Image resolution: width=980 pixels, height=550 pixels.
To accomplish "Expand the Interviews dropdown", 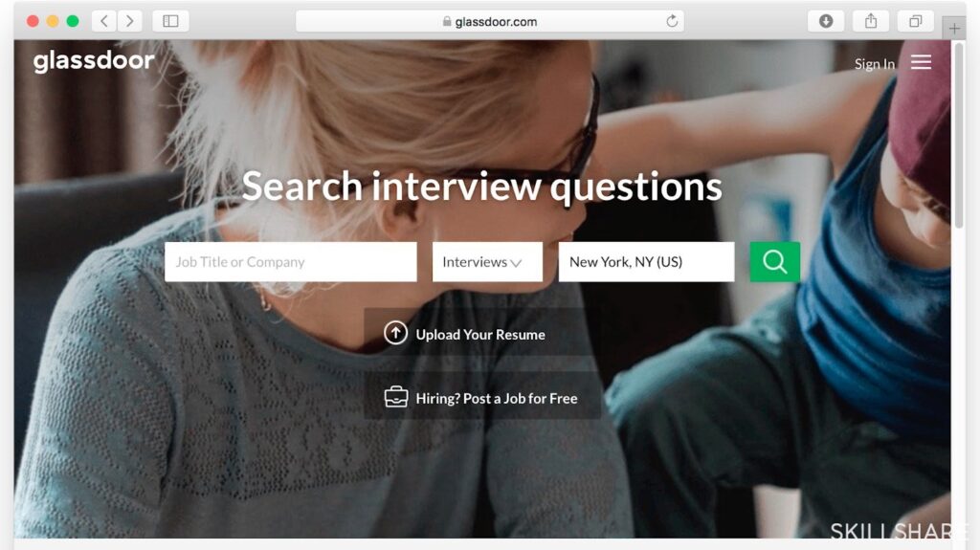I will pyautogui.click(x=487, y=262).
